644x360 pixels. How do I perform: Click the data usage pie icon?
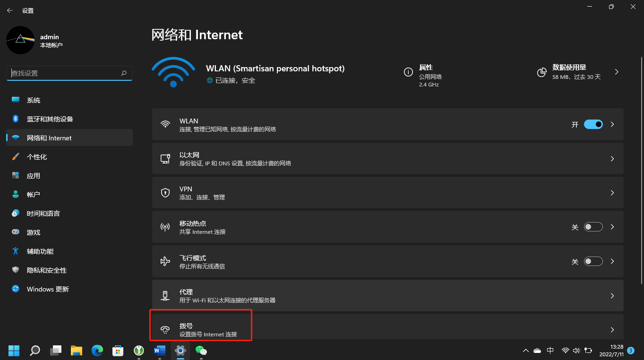[x=542, y=72]
